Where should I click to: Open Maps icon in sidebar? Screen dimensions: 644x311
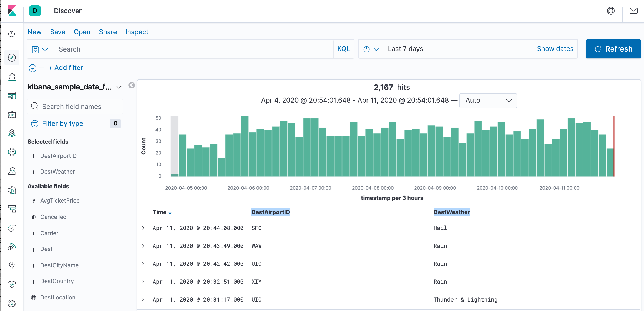(x=12, y=133)
